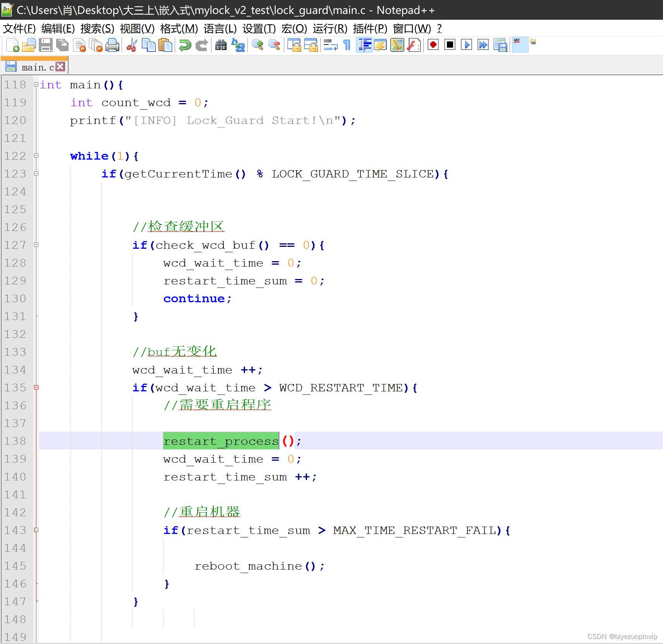This screenshot has width=663, height=644.
Task: Stop macro recording with the black square
Action: click(450, 45)
